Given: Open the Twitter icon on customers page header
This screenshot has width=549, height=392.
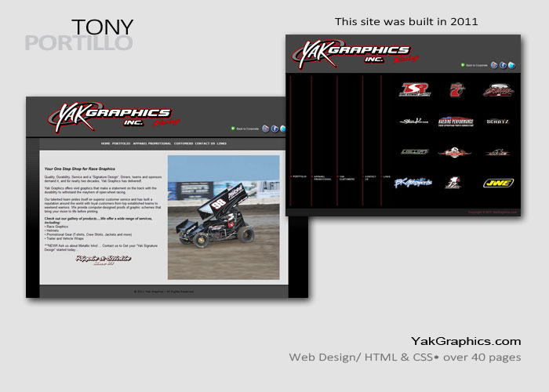Looking at the screenshot, I should pos(511,65).
